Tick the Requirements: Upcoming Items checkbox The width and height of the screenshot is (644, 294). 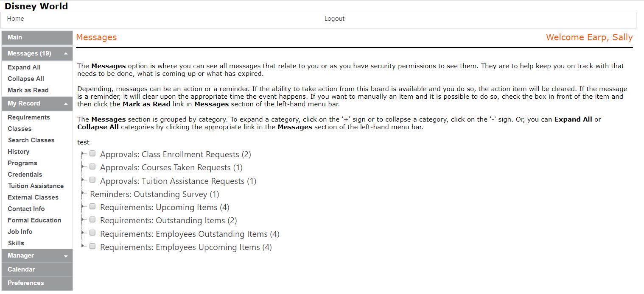tap(92, 207)
